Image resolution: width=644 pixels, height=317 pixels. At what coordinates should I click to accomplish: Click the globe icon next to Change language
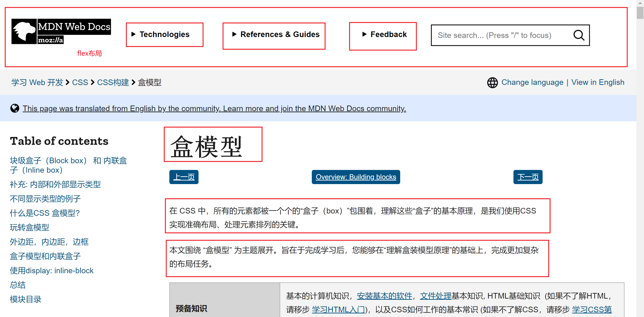492,82
